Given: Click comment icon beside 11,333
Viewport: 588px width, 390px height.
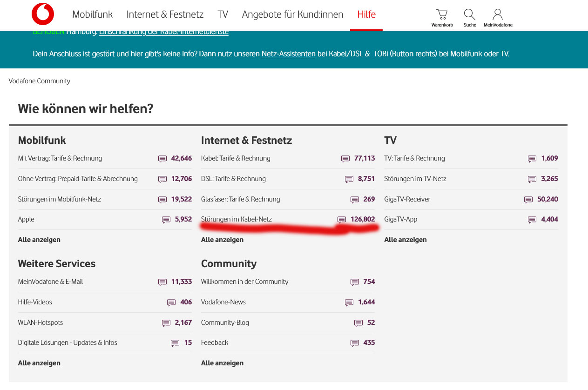Looking at the screenshot, I should pos(162,282).
